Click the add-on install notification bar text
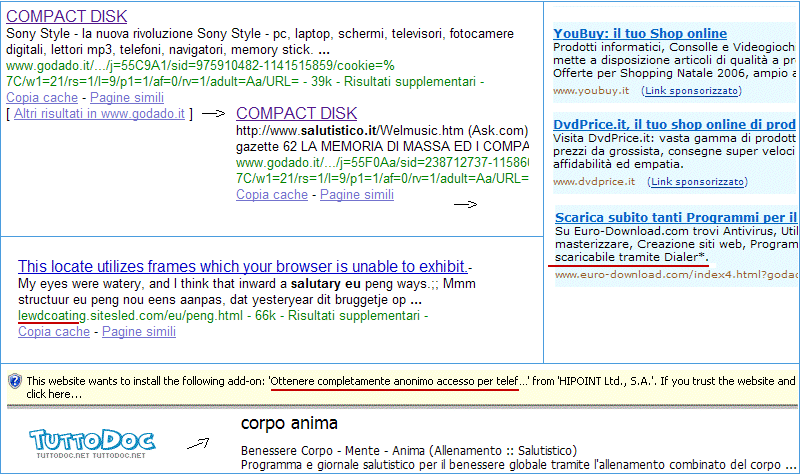This screenshot has width=800, height=474. coord(411,387)
